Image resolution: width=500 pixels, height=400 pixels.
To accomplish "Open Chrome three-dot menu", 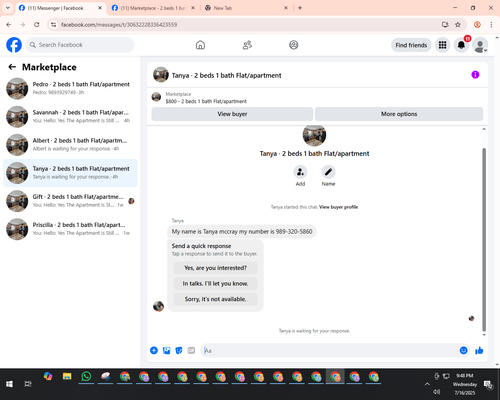I will [491, 25].
